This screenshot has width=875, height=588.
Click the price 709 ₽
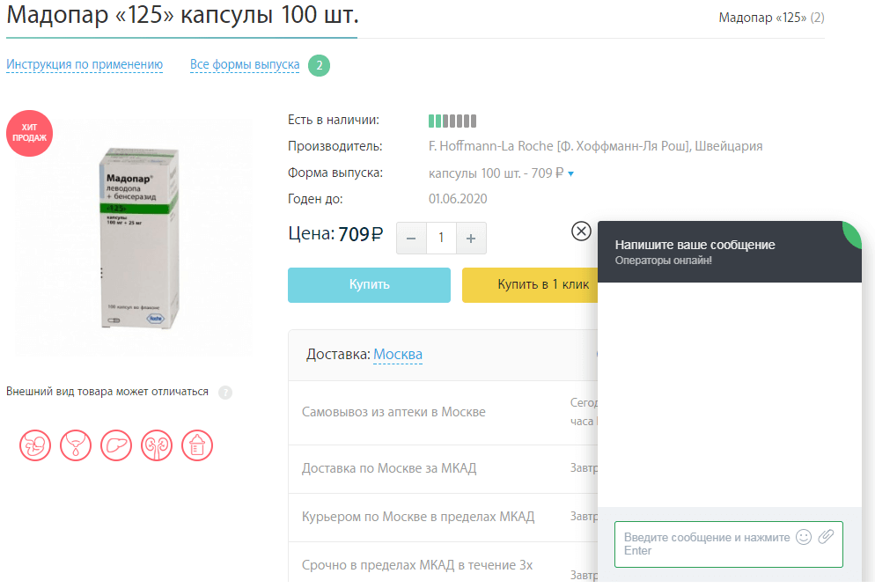[361, 234]
